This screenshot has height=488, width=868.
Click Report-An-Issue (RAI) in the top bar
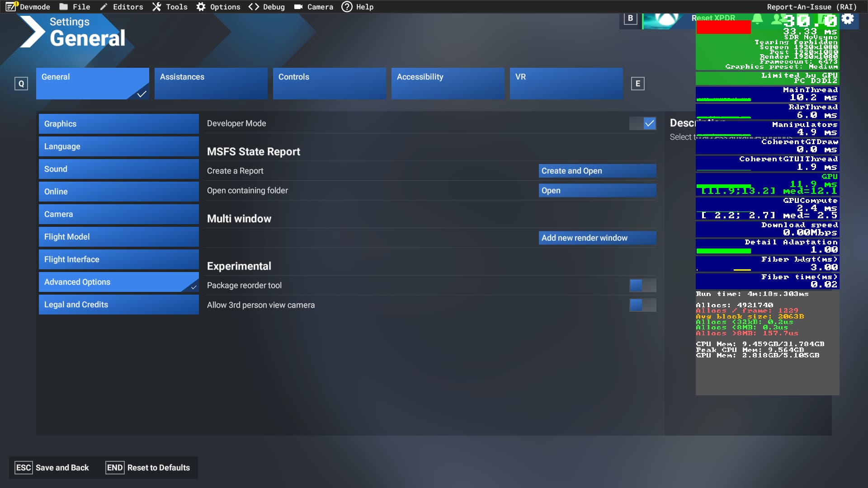811,7
